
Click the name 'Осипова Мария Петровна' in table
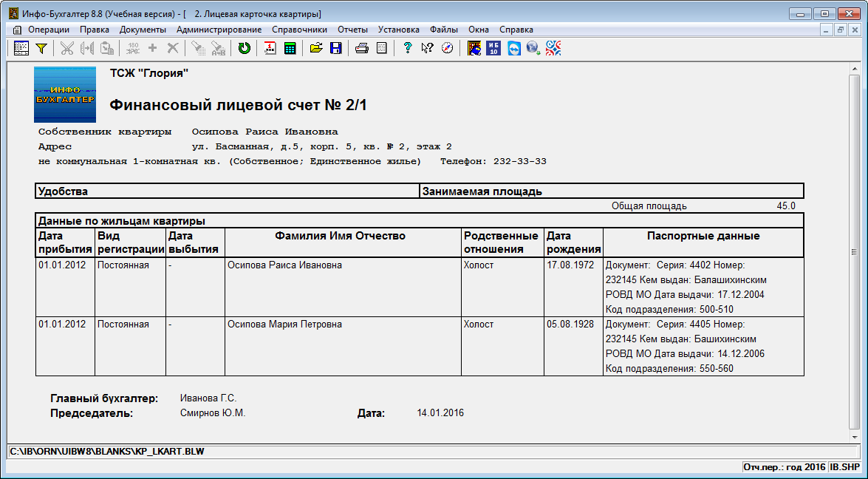tap(284, 325)
